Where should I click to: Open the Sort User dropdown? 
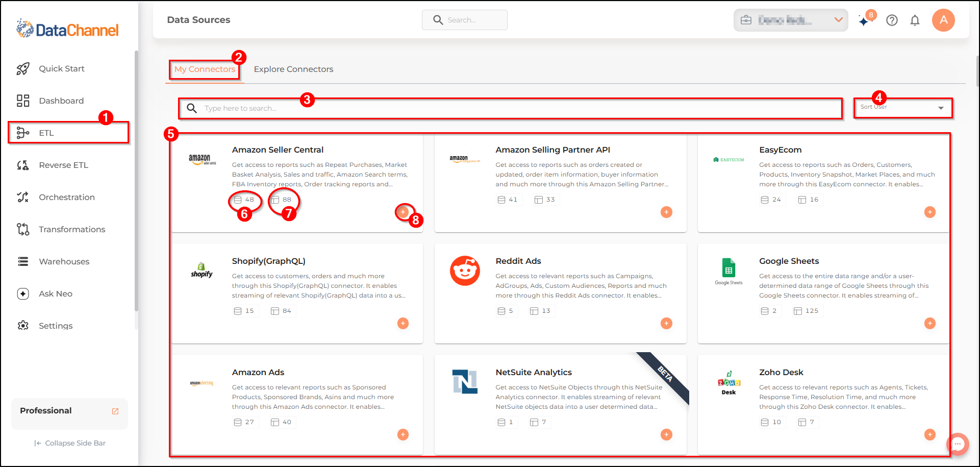tap(903, 108)
